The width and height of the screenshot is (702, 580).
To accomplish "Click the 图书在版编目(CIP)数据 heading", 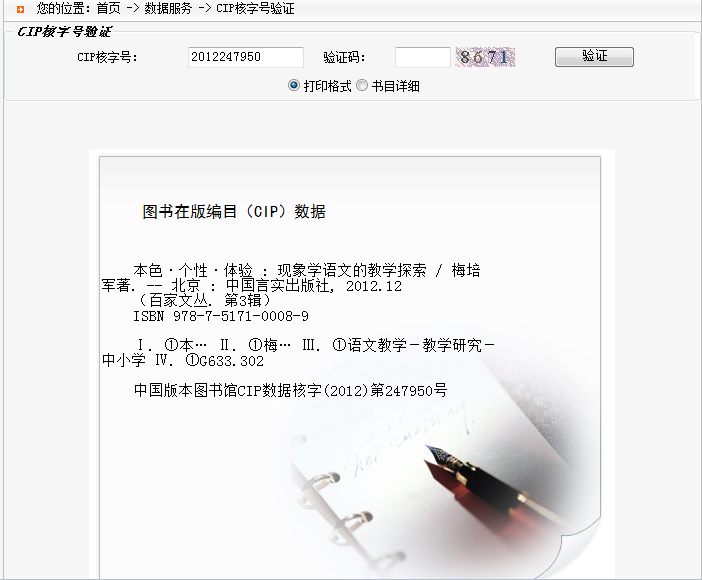I will (234, 211).
